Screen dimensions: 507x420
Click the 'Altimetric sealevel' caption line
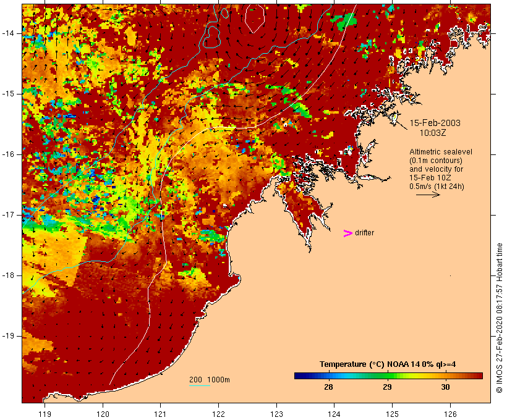441,152
